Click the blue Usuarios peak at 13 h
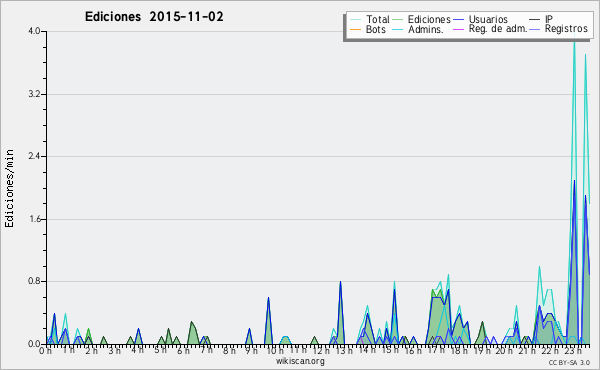The height and width of the screenshot is (370, 600). point(340,282)
